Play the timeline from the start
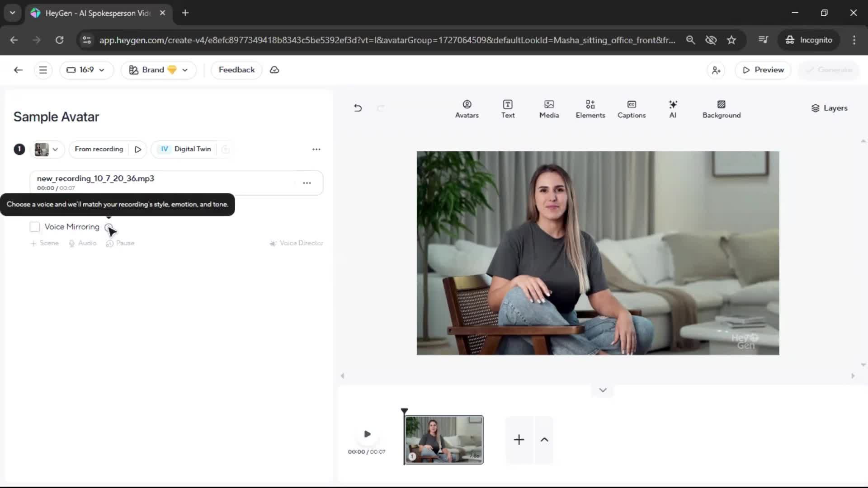The image size is (868, 488). point(367,434)
